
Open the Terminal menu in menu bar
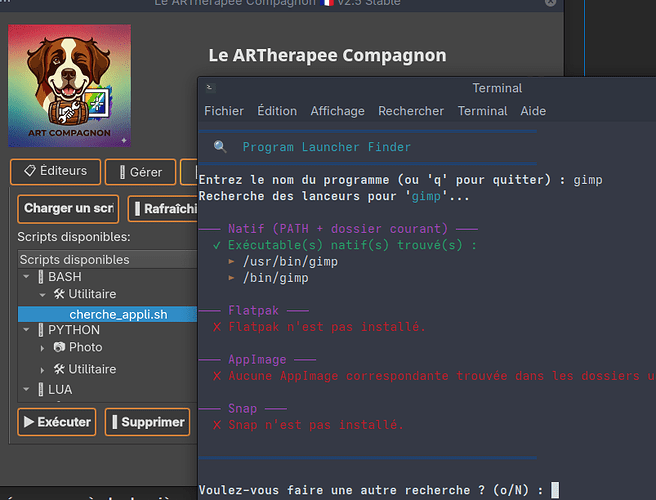pyautogui.click(x=482, y=111)
